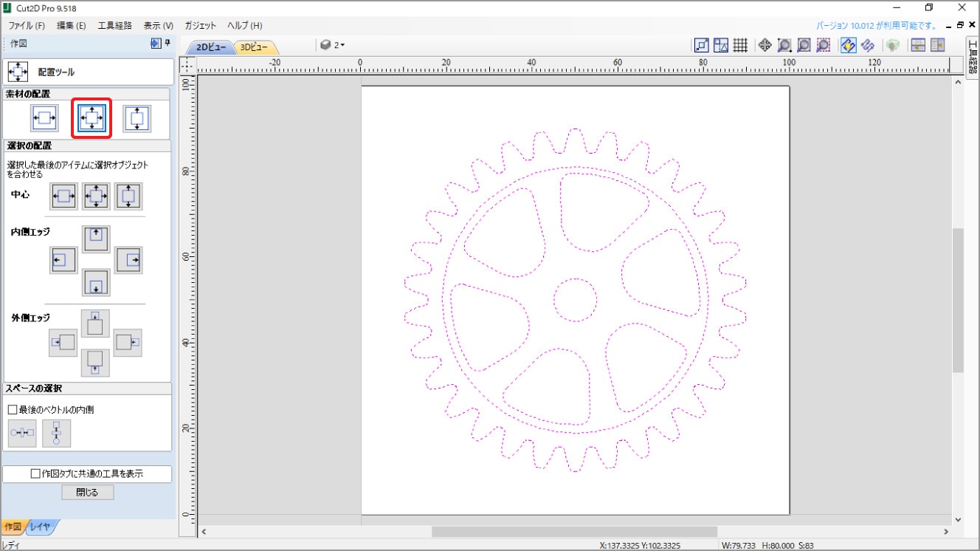Viewport: 980px width, 551px height.
Task: Open the ファイル (F) menu
Action: [27, 25]
